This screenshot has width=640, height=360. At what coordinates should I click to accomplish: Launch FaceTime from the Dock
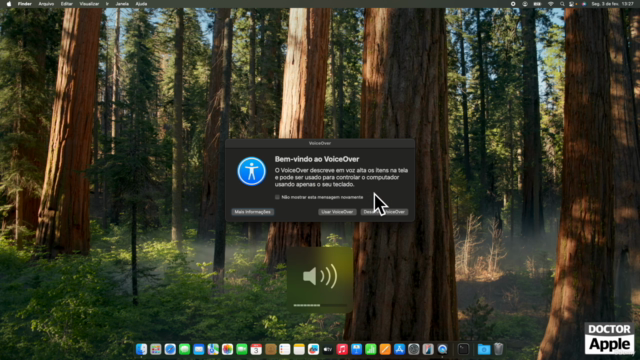click(x=242, y=349)
